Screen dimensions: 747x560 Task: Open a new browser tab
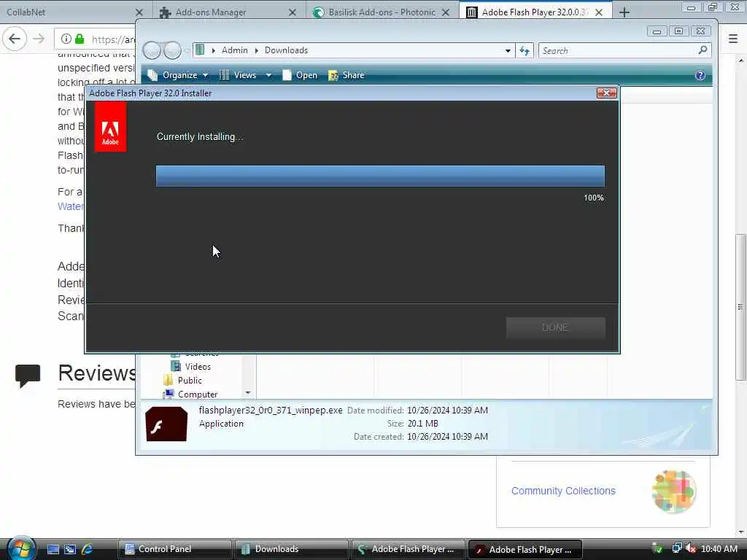click(x=624, y=12)
